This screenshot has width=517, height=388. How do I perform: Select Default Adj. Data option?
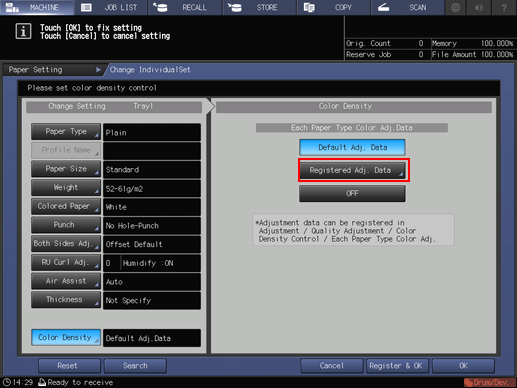click(352, 148)
